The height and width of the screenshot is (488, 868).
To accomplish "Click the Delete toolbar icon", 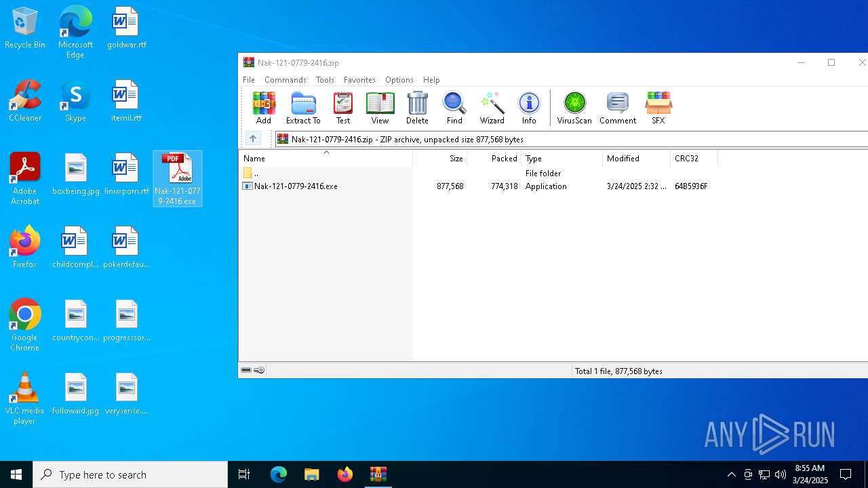I will tap(417, 108).
